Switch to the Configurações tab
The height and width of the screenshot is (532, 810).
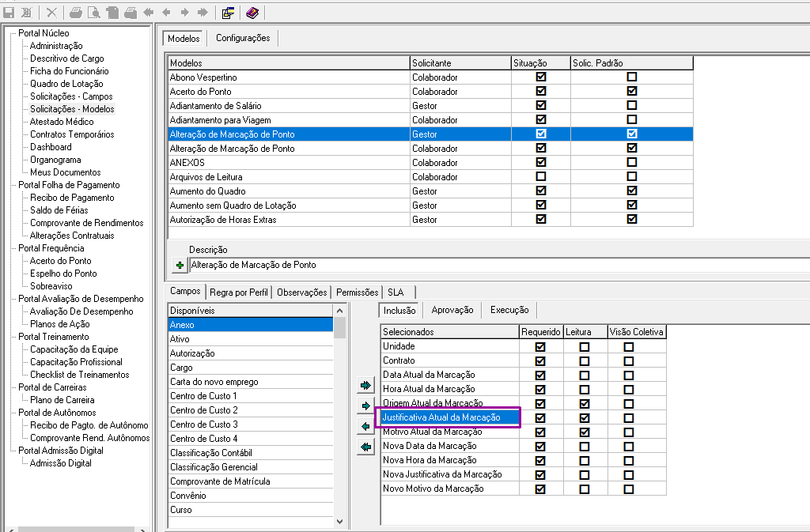[243, 38]
